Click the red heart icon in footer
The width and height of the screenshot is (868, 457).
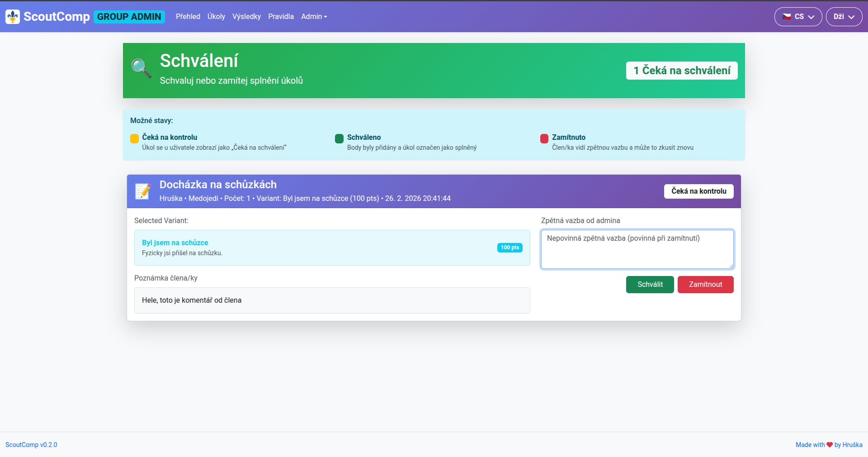(x=830, y=445)
